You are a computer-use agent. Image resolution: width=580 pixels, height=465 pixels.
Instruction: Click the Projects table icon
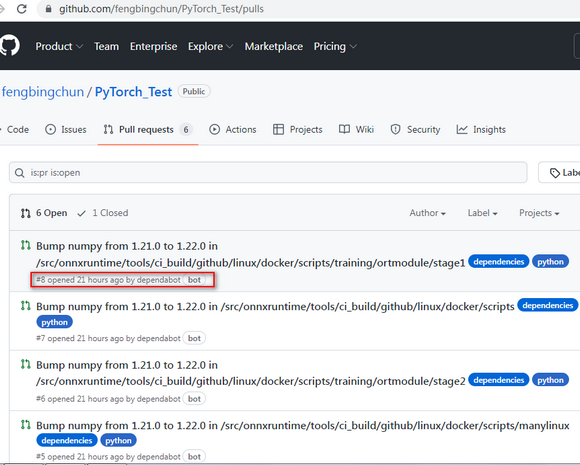(278, 129)
